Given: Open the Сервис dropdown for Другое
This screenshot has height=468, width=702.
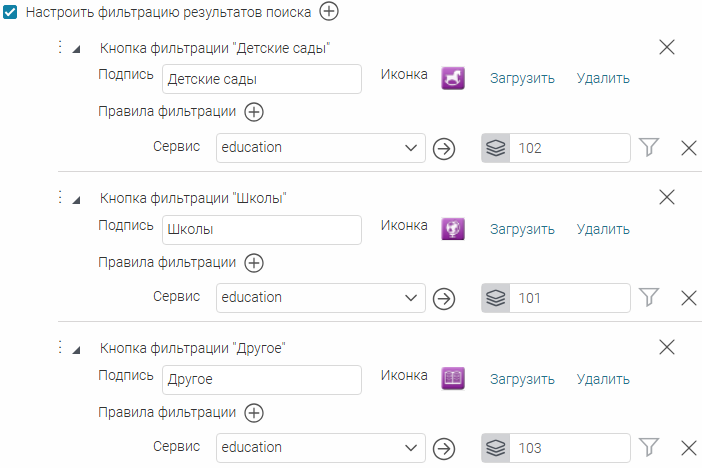Looking at the screenshot, I should (321, 448).
